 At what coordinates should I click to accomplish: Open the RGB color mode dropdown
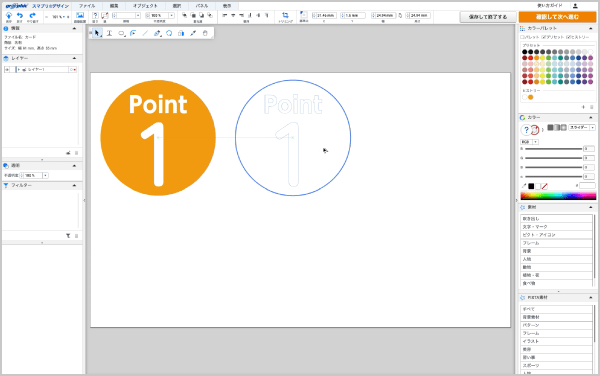coord(536,142)
